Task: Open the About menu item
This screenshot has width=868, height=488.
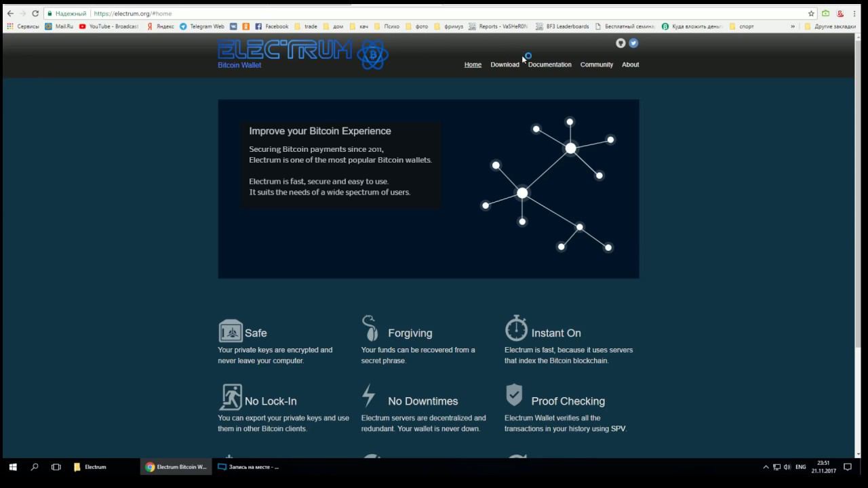Action: (x=631, y=64)
